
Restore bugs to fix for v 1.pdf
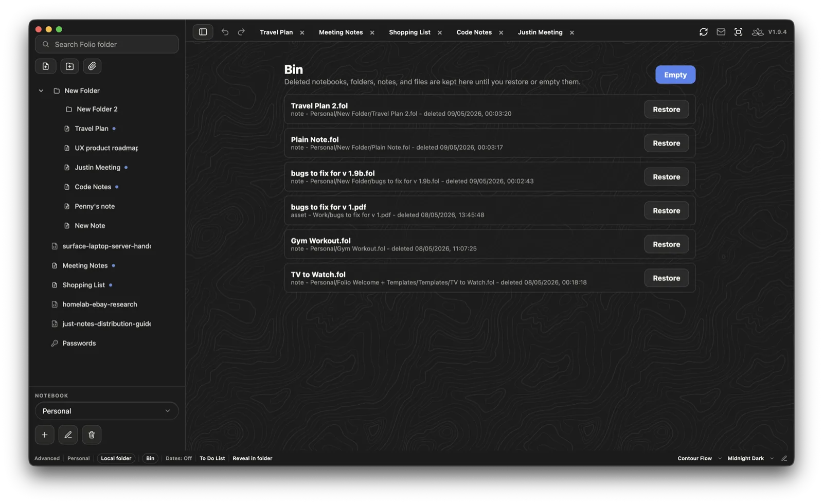(666, 210)
